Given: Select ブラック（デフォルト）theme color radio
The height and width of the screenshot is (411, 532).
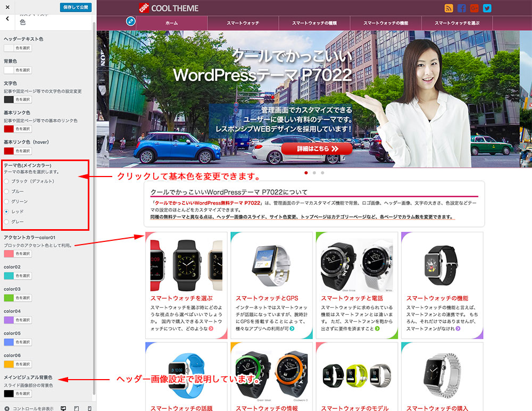Looking at the screenshot, I should tap(6, 181).
